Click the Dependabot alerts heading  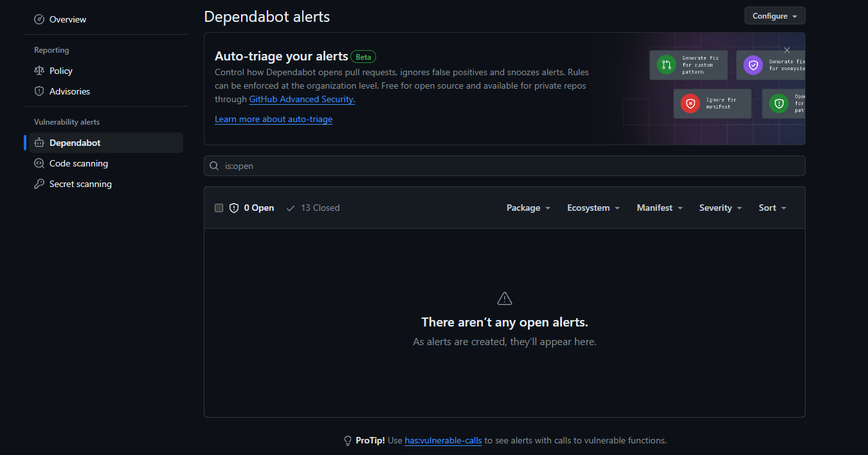tap(267, 17)
